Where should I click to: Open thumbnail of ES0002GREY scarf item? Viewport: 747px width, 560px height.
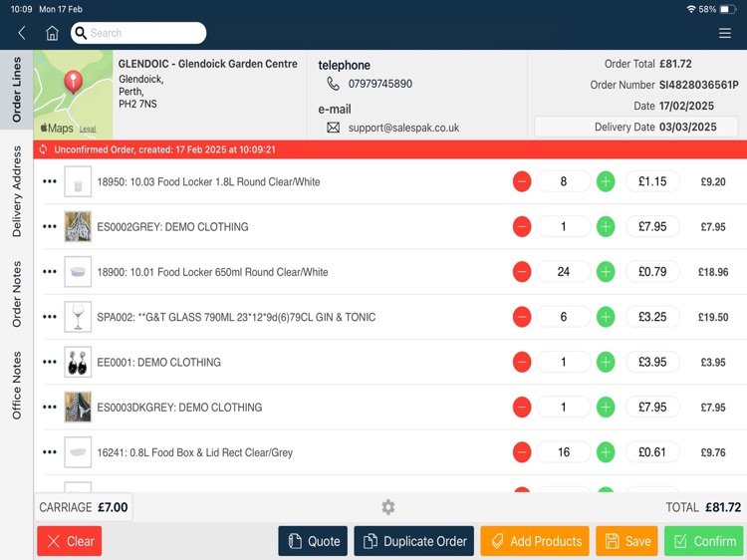[78, 226]
